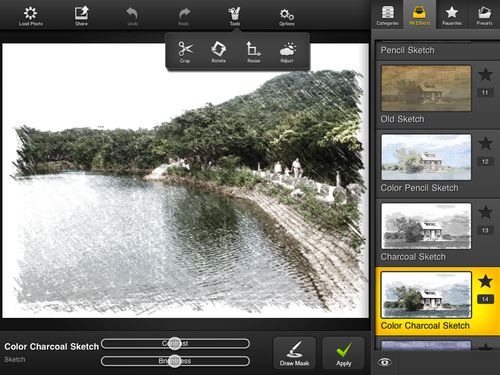Click the main photo preview canvas
500x375 pixels.
[185, 180]
